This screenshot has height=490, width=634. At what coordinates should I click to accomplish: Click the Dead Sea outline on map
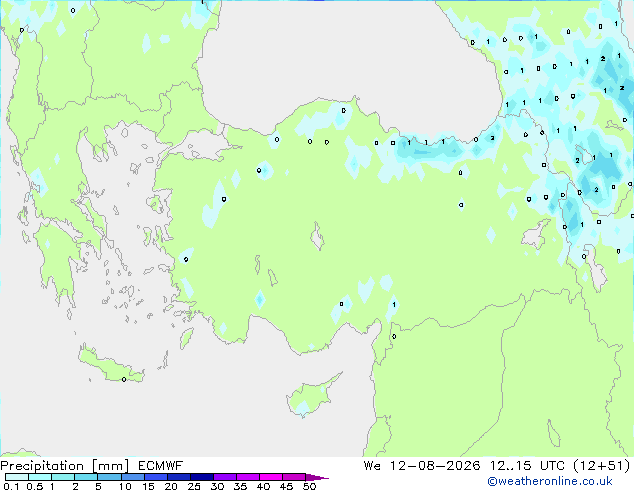point(554,433)
